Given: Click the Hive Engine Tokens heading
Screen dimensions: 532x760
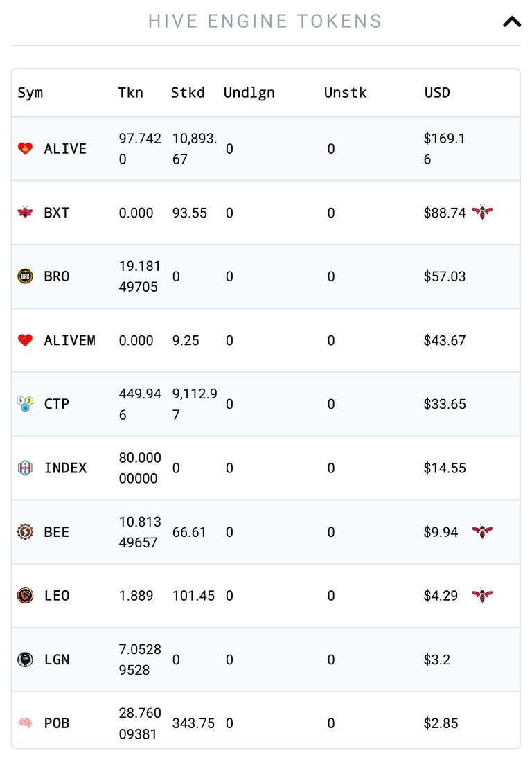Looking at the screenshot, I should [x=265, y=21].
